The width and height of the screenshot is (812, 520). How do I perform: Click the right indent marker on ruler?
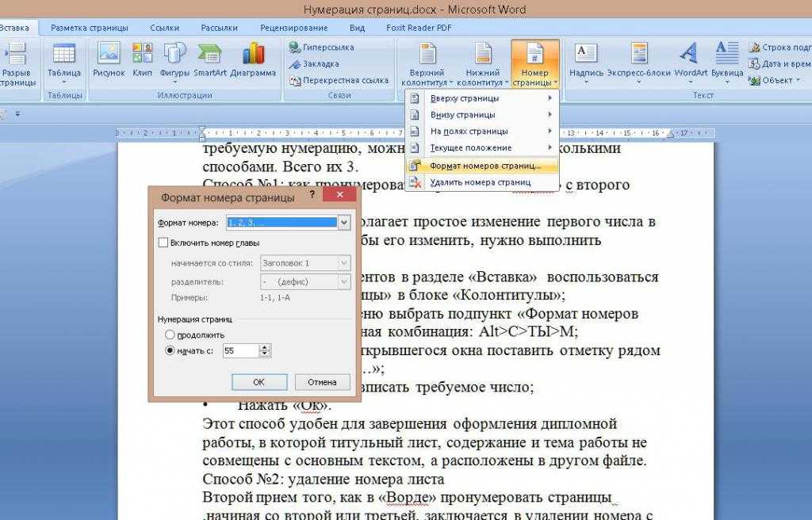670,134
